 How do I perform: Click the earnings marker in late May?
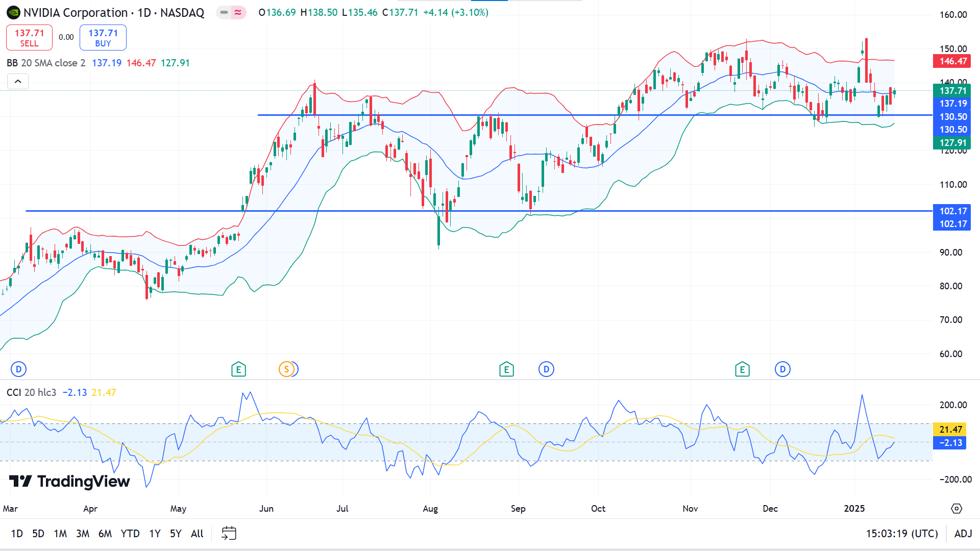click(238, 369)
